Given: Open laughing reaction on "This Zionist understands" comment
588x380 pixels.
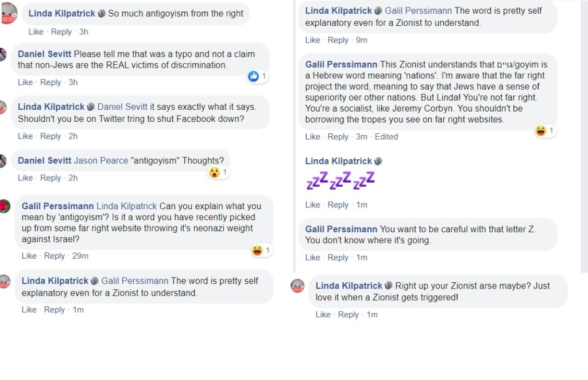Looking at the screenshot, I should click(540, 131).
